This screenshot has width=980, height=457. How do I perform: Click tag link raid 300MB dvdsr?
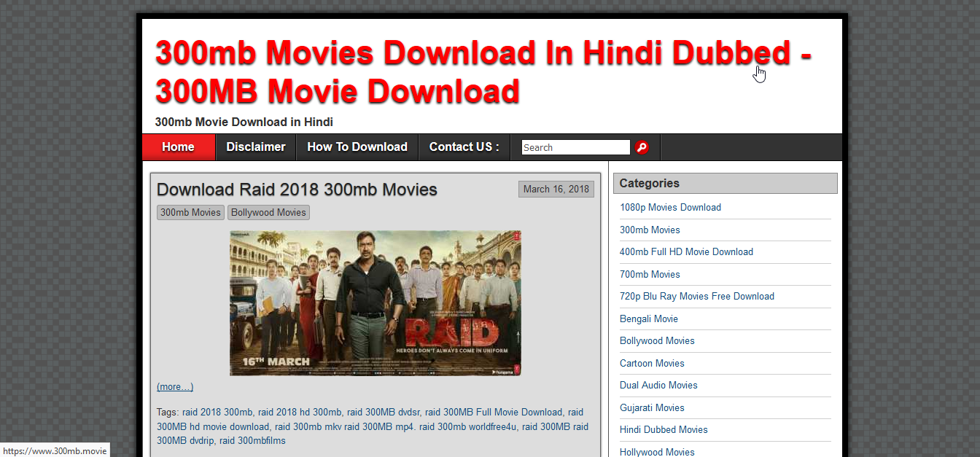click(x=384, y=413)
